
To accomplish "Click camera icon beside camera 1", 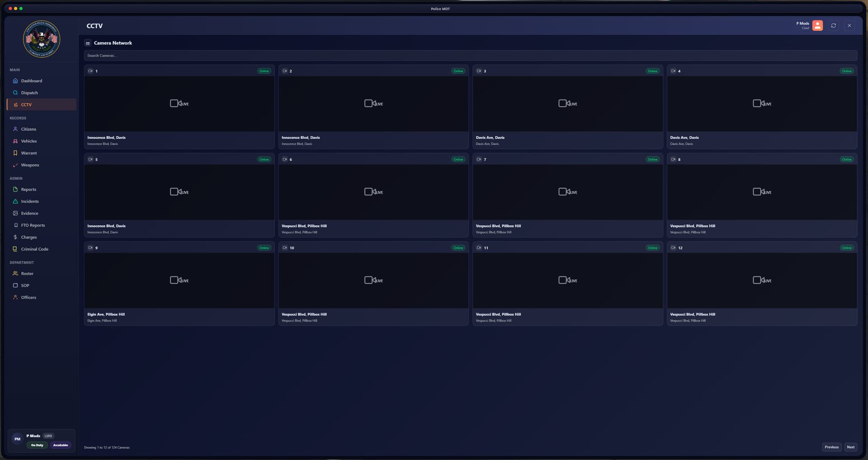I will (x=90, y=71).
